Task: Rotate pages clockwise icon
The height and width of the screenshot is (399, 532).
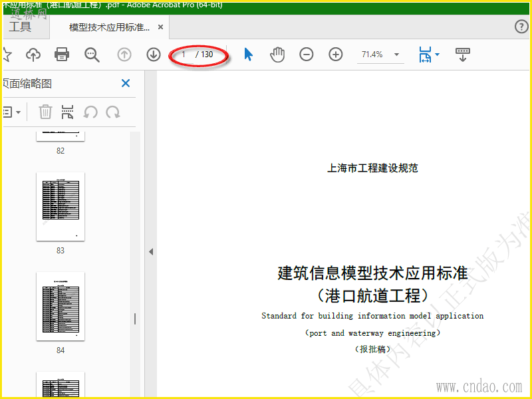Action: tap(113, 112)
